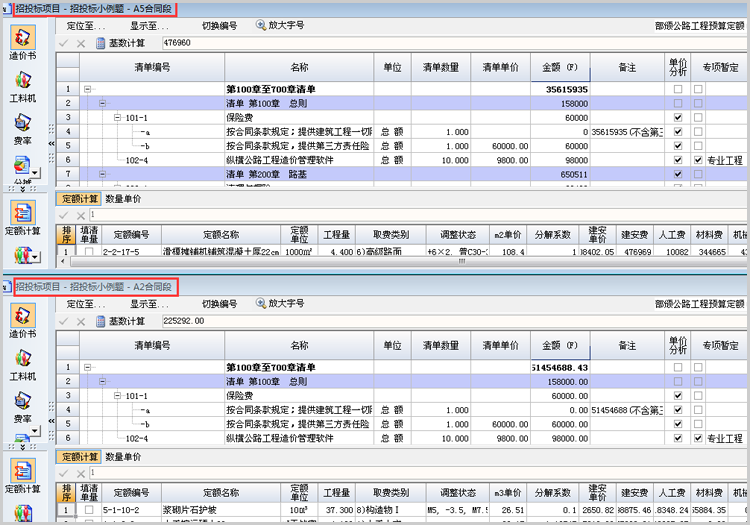Collapse A5合同段 side panel with double-chevron
The width and height of the screenshot is (750, 525).
tap(51, 143)
